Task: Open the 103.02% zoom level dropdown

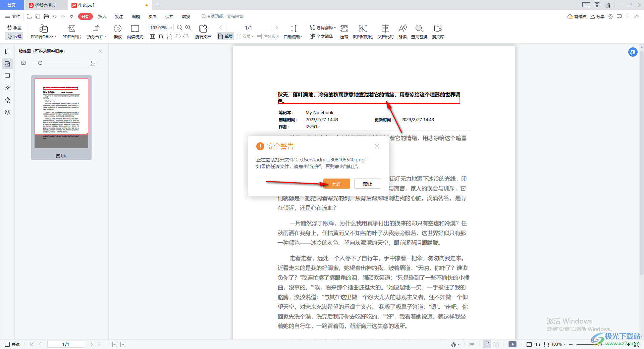Action: pyautogui.click(x=171, y=28)
